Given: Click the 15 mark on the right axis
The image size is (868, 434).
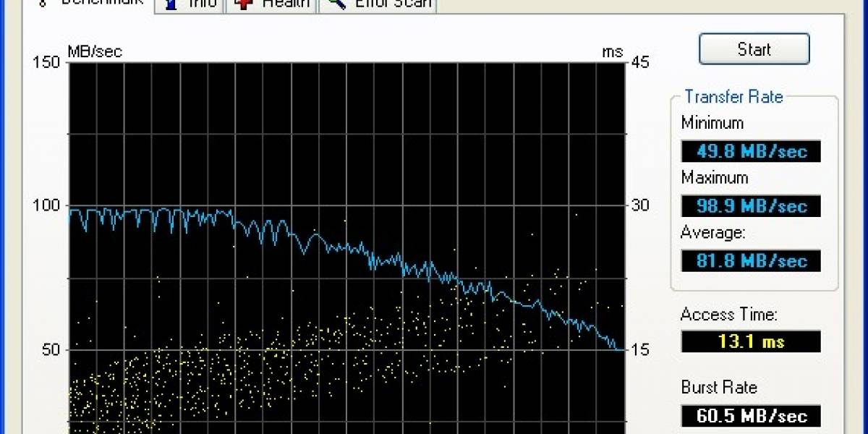Looking at the screenshot, I should click(x=640, y=350).
